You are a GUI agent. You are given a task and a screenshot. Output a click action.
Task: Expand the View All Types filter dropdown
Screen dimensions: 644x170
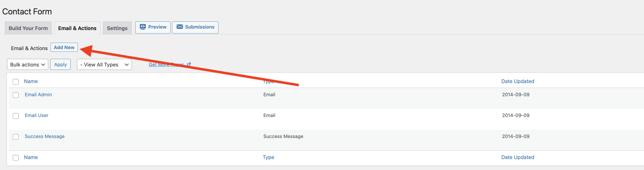pyautogui.click(x=104, y=64)
